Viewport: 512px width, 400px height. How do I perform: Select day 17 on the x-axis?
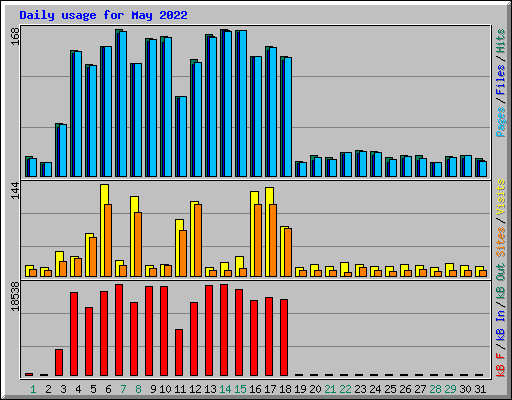point(270,389)
